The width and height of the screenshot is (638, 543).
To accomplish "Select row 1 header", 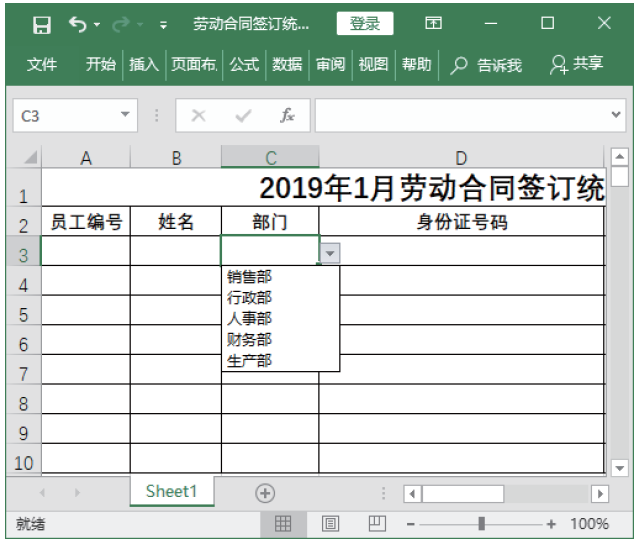I will 23,190.
